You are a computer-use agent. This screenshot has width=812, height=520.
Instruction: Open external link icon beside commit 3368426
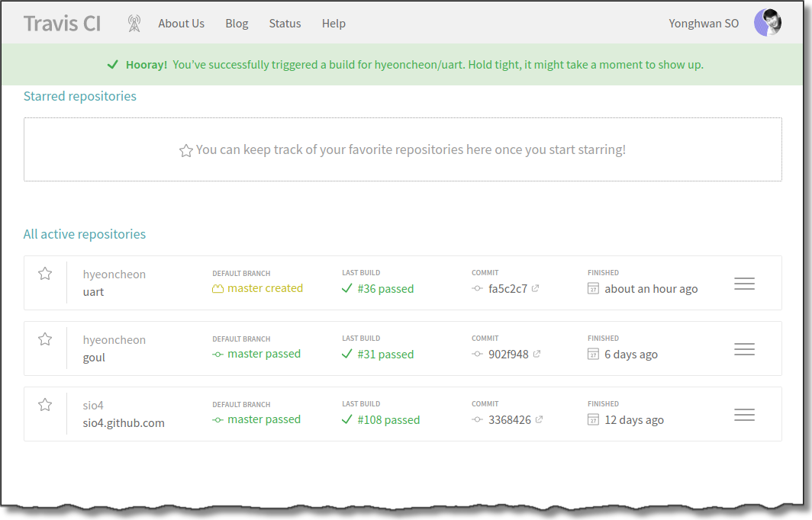pyautogui.click(x=540, y=419)
